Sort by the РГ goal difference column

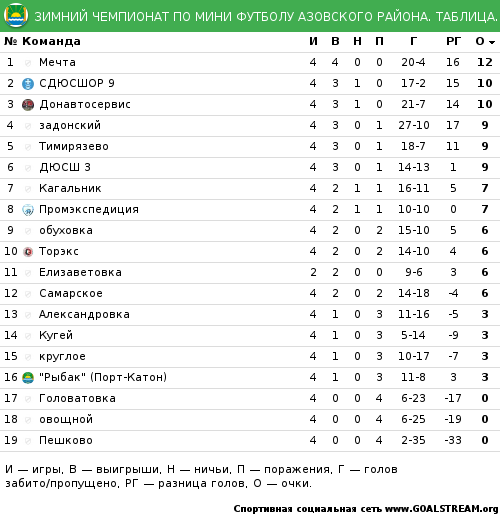click(453, 41)
